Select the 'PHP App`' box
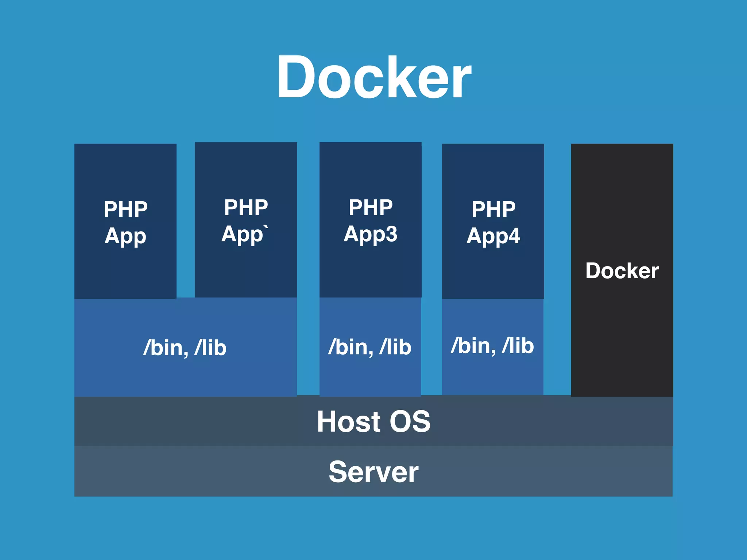Screen dimensions: 747x560 [246, 220]
